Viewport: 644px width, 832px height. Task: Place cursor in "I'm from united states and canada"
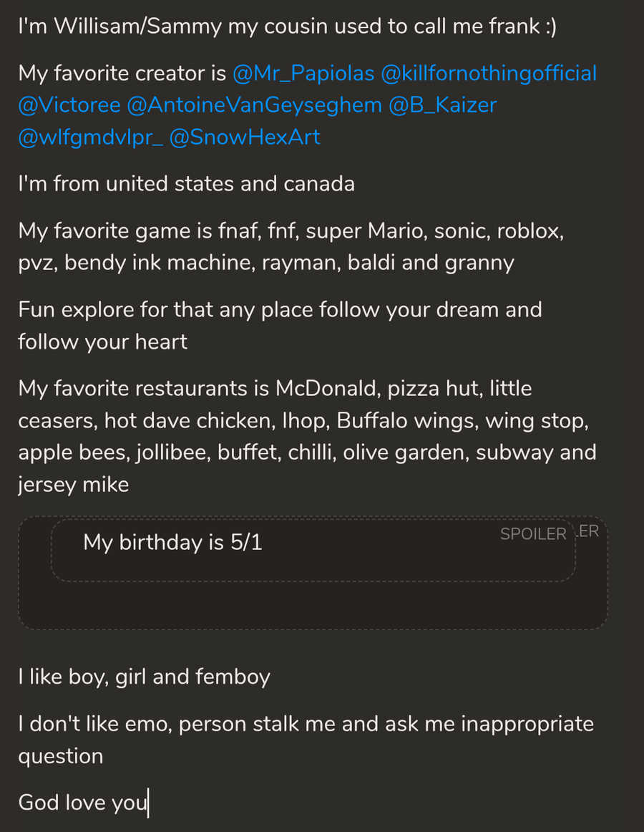[x=186, y=184]
